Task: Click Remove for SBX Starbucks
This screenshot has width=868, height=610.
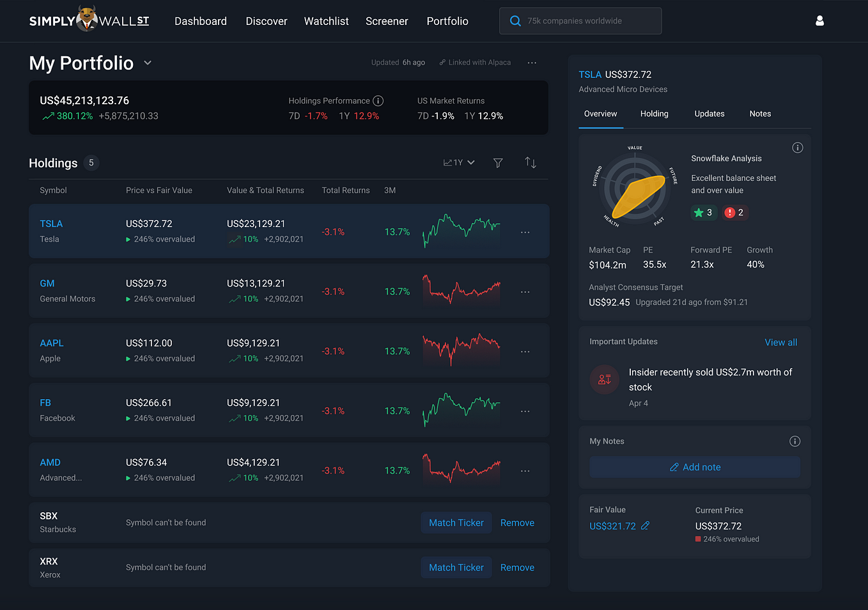Action: pos(517,523)
